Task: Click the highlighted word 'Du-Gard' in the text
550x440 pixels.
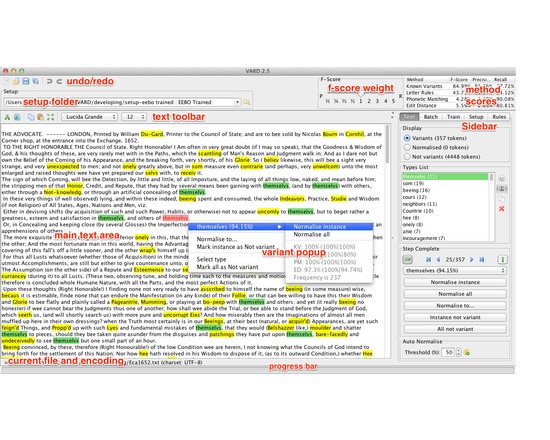Action: pyautogui.click(x=152, y=134)
